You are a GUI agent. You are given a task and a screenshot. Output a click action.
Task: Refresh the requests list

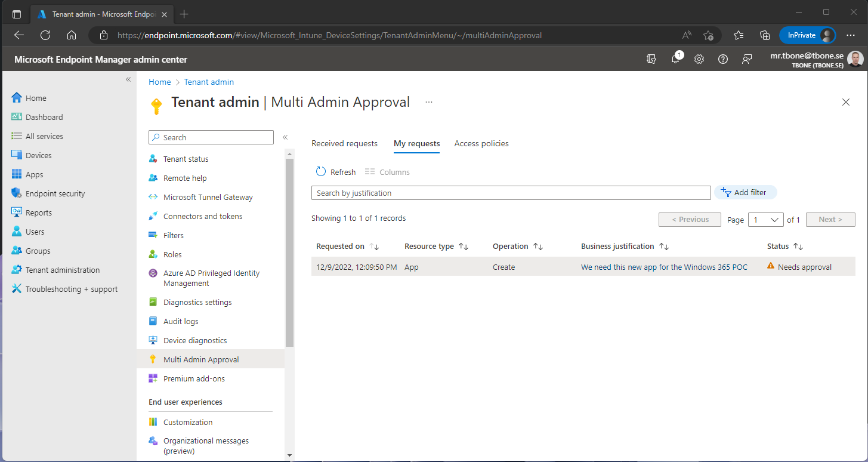point(335,171)
